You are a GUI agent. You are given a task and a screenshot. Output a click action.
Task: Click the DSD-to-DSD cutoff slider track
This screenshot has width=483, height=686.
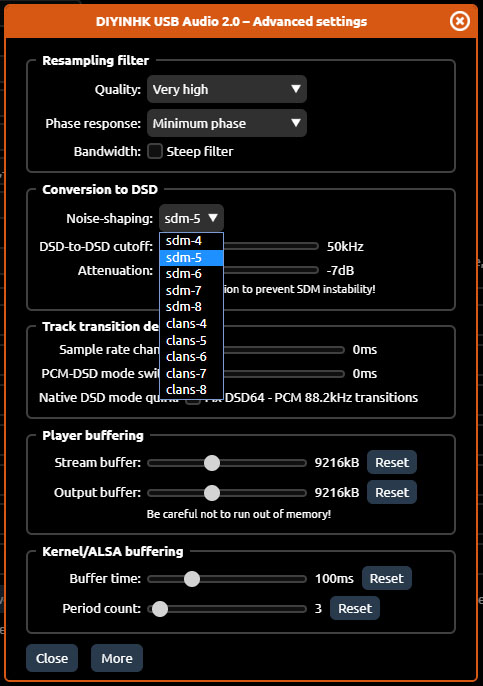click(x=271, y=246)
